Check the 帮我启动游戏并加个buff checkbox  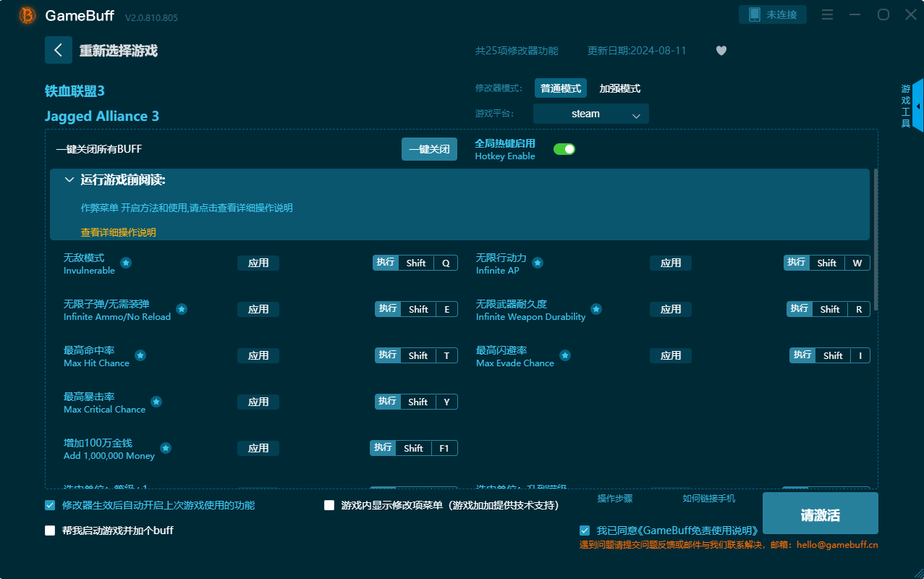coord(50,530)
